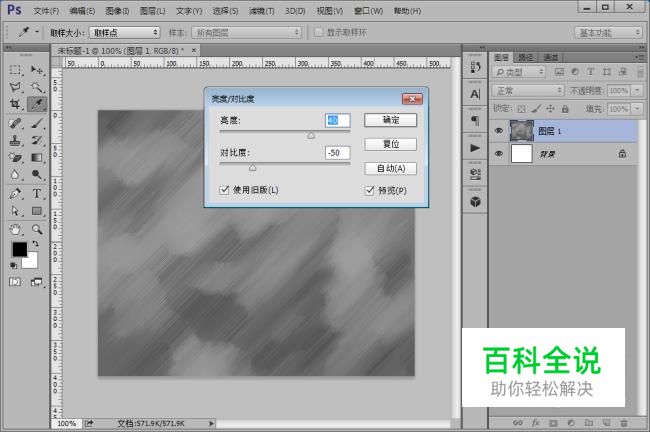Open the 3D panel cube icon
Screen dimensions: 650x432
tap(475, 202)
